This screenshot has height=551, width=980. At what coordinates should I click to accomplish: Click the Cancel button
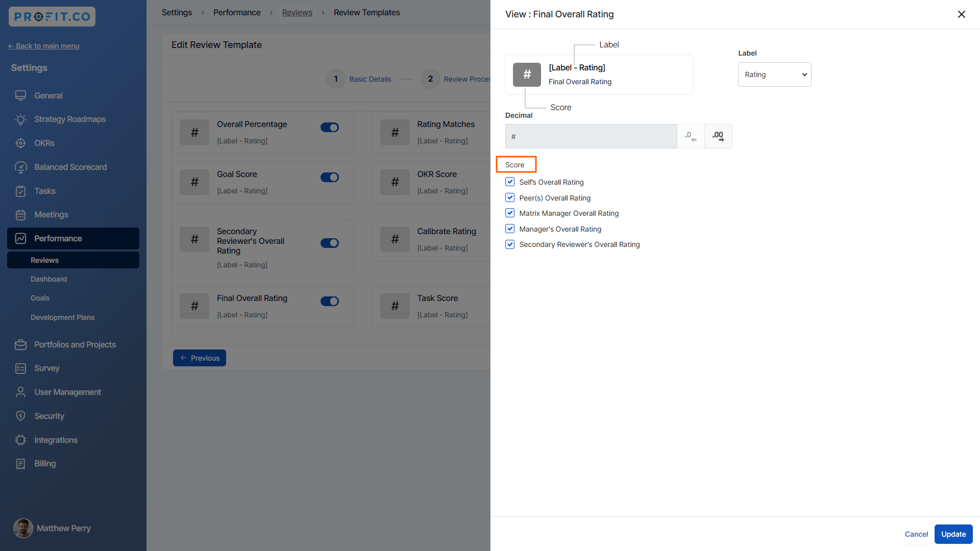tap(916, 534)
